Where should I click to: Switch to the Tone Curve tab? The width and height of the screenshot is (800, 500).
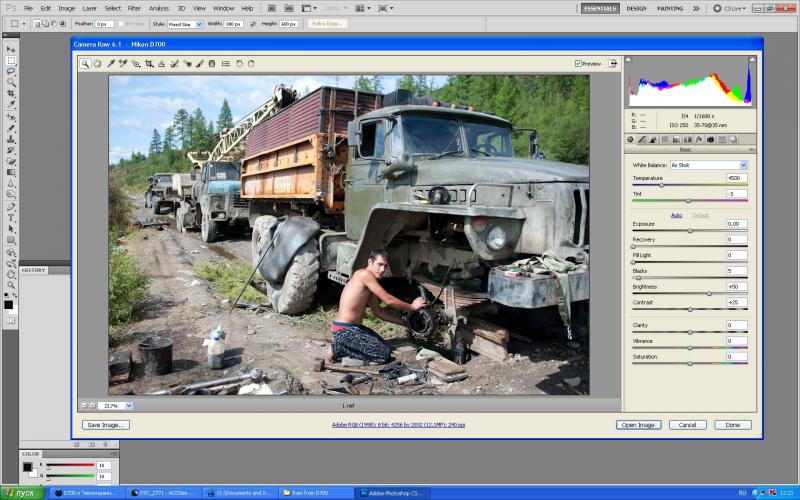click(642, 139)
